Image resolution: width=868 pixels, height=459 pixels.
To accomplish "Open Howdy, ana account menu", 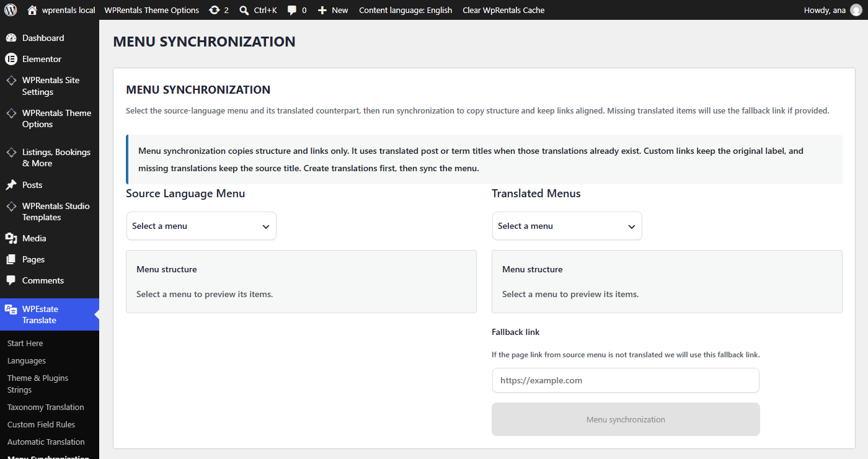I will tap(833, 10).
